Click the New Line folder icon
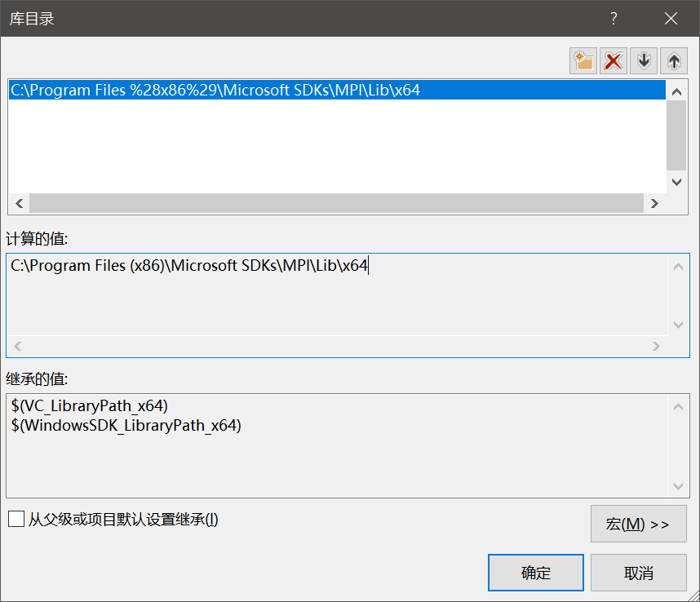This screenshot has width=700, height=602. tap(583, 60)
